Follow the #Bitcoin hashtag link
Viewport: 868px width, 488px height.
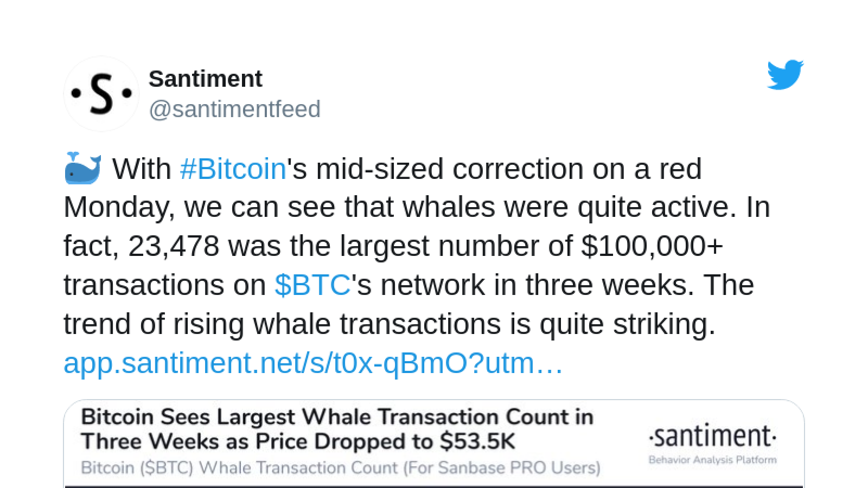coord(233,169)
